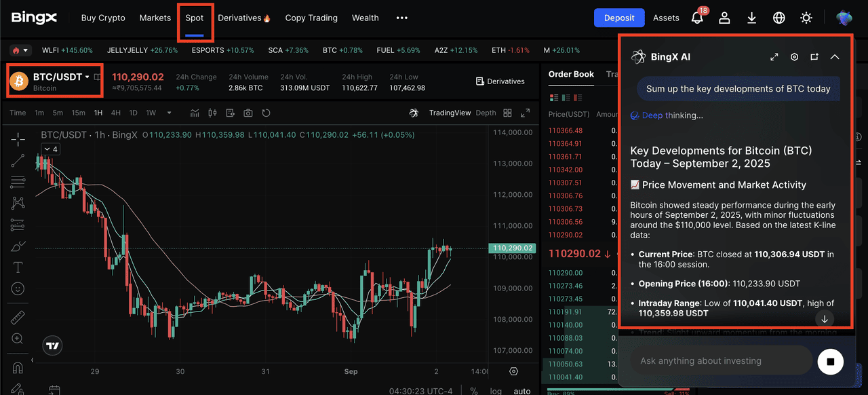The image size is (868, 395).
Task: Select the 15m timeframe
Action: pyautogui.click(x=78, y=113)
